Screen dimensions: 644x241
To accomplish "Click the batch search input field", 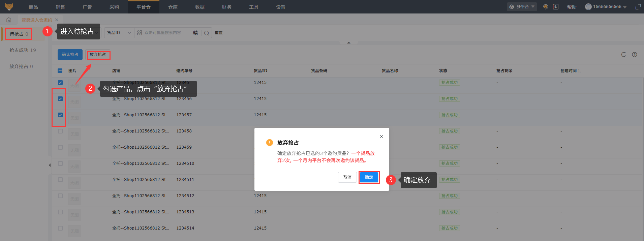I will click(x=167, y=33).
